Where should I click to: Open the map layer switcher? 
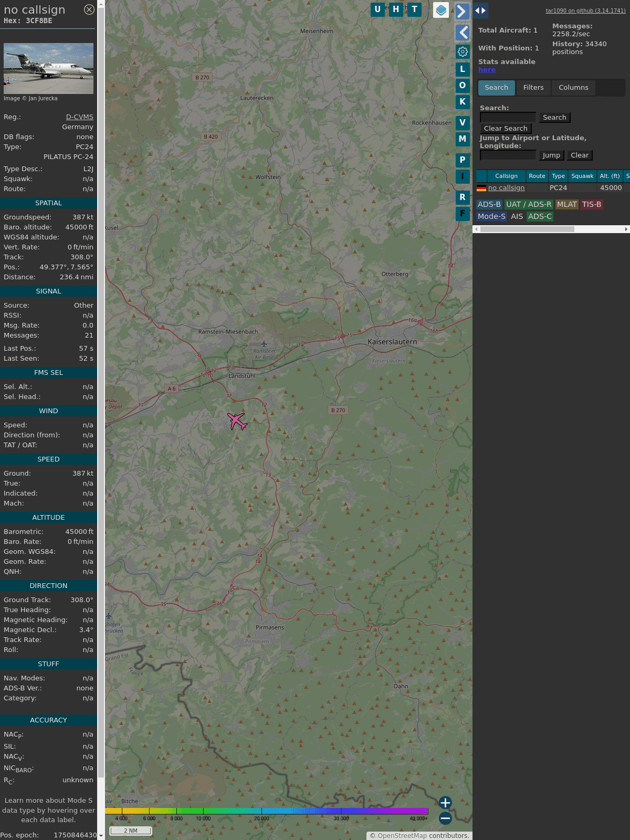(441, 10)
